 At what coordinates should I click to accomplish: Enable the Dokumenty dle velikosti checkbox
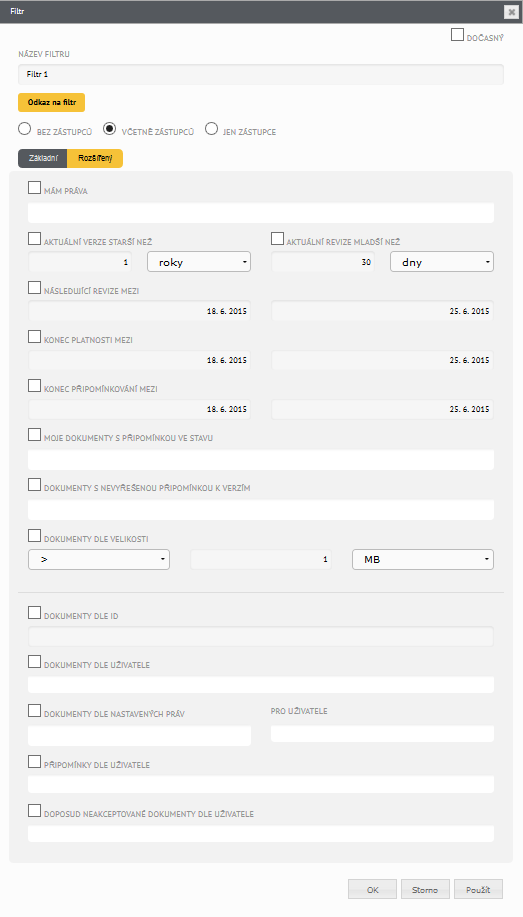click(x=35, y=536)
